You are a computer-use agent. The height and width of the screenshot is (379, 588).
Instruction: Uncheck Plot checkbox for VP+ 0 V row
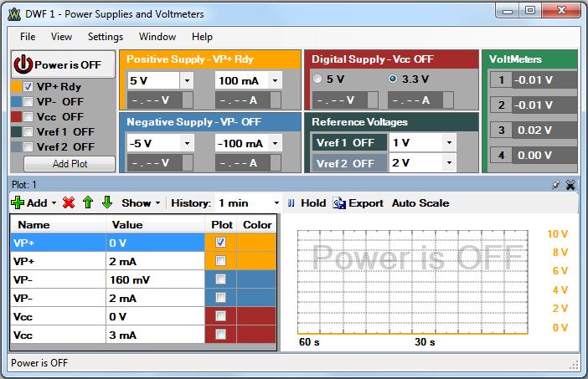coord(221,243)
